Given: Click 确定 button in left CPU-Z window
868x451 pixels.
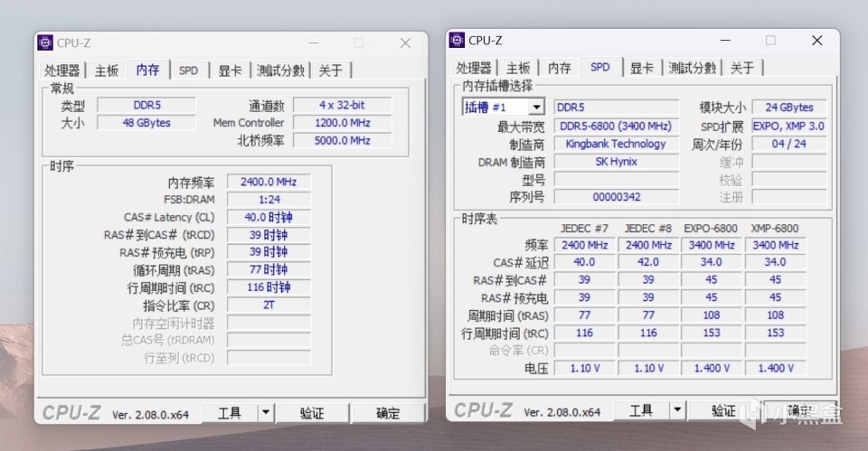Looking at the screenshot, I should [388, 413].
